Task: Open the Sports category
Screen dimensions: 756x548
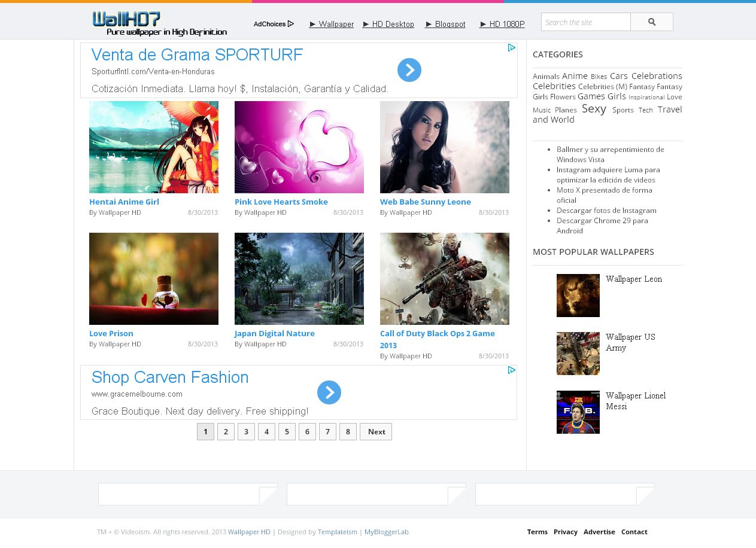Action: point(623,110)
